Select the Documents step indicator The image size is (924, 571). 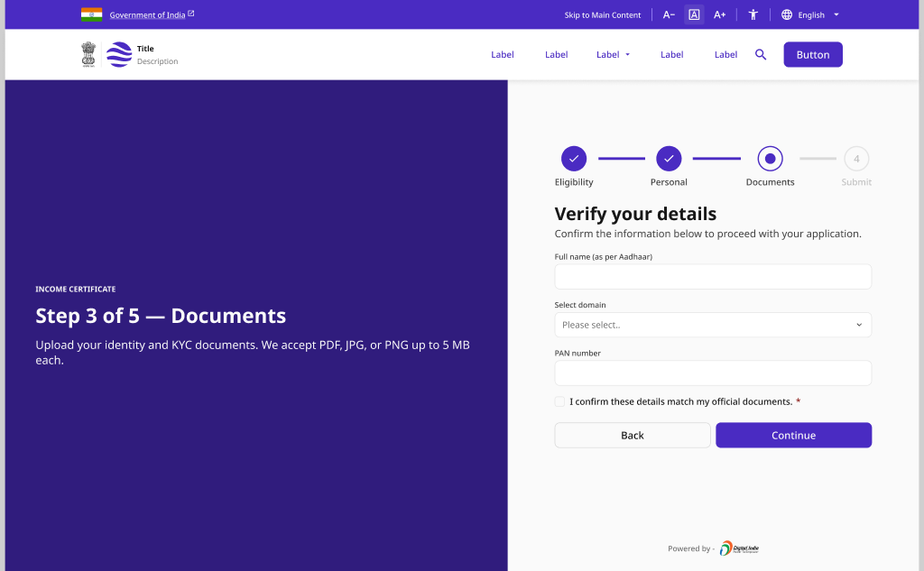pos(770,159)
